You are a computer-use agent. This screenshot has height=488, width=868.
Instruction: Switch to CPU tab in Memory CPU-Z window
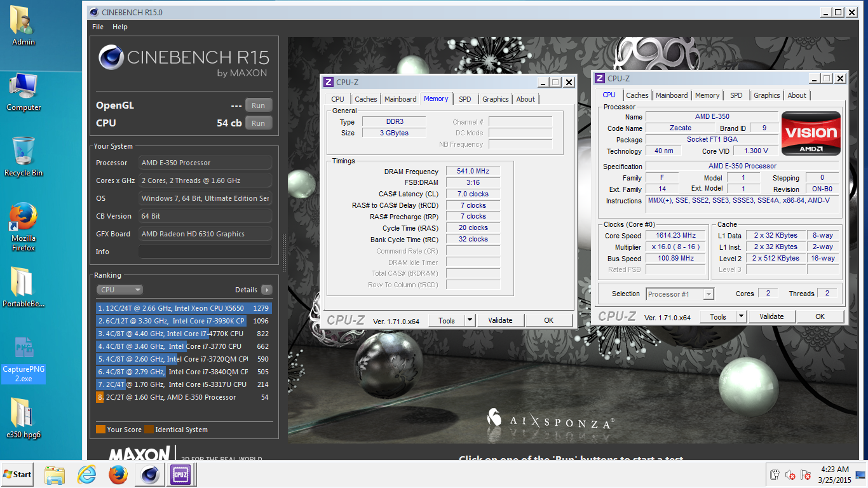[x=338, y=99]
